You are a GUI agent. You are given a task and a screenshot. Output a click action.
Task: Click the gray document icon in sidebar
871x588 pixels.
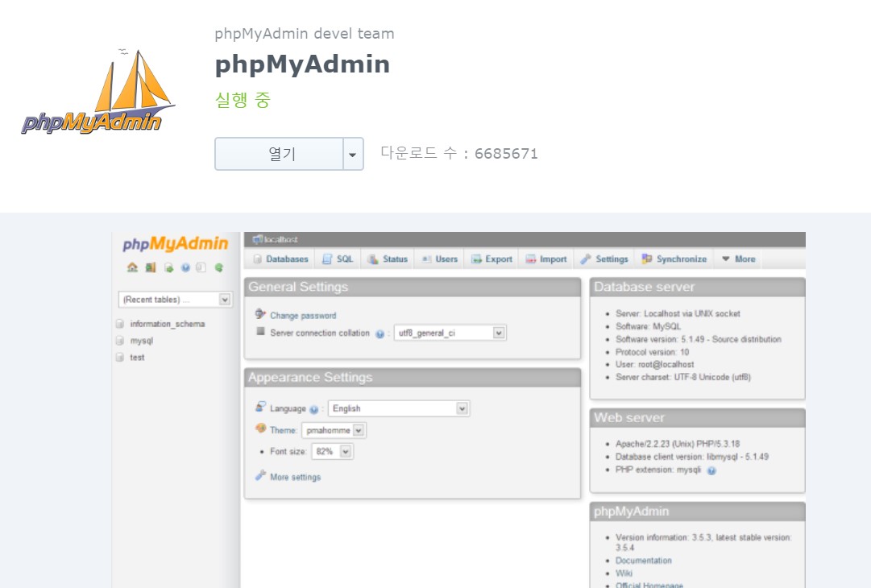(x=201, y=267)
